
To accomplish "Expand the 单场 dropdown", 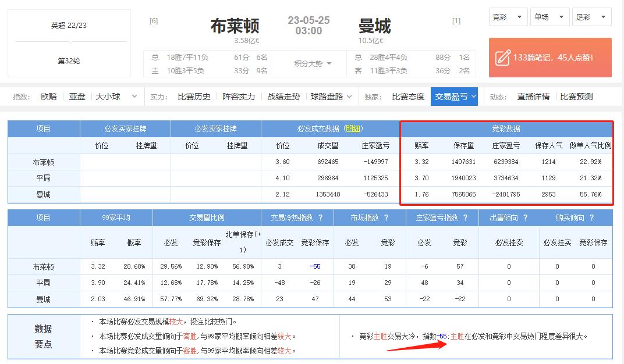I will click(x=549, y=17).
